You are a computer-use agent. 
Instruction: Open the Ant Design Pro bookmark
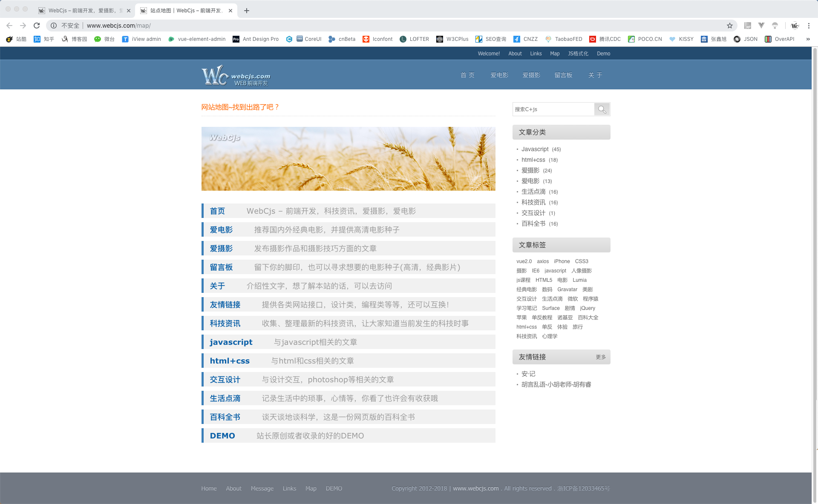256,39
